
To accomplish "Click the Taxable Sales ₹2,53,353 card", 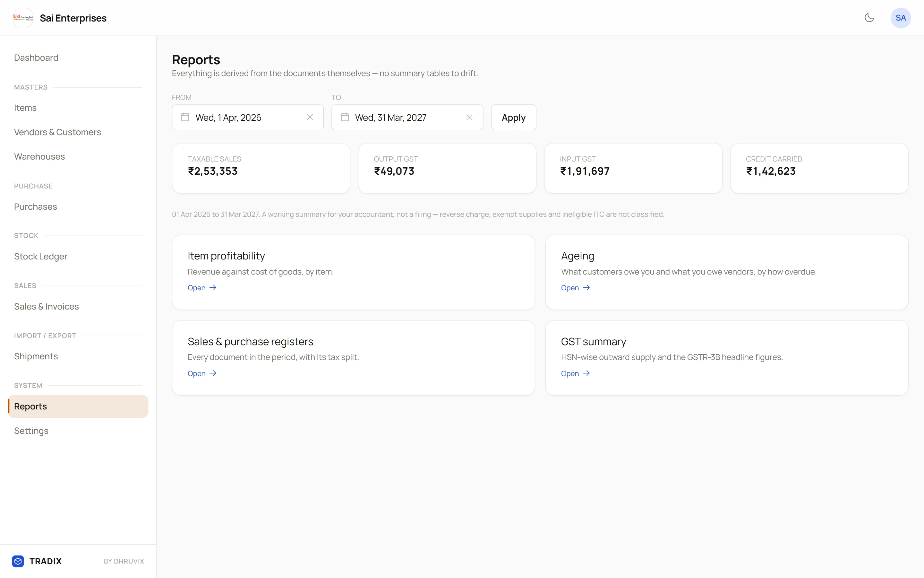I will pyautogui.click(x=261, y=168).
